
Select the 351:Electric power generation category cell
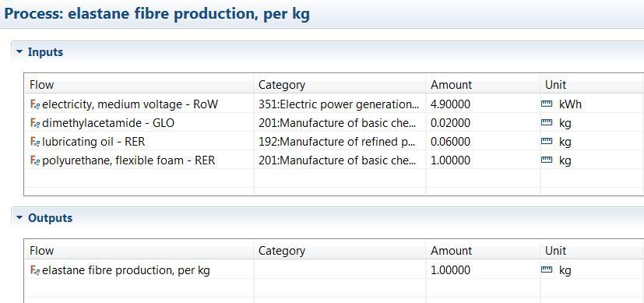click(x=340, y=104)
